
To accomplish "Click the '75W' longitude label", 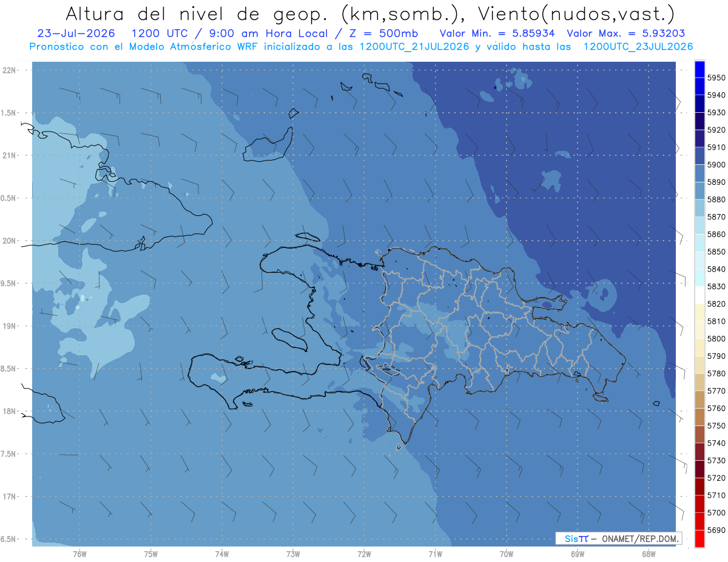I will point(151,554).
